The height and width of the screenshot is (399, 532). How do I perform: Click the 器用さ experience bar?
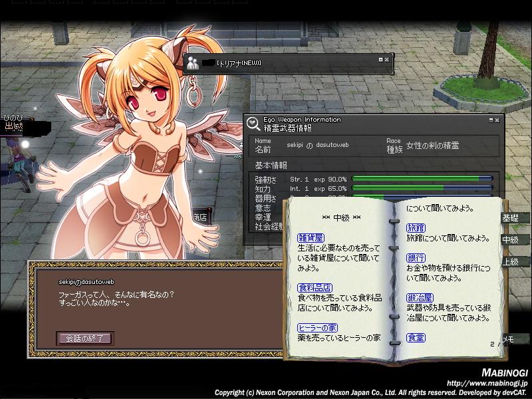point(423,196)
